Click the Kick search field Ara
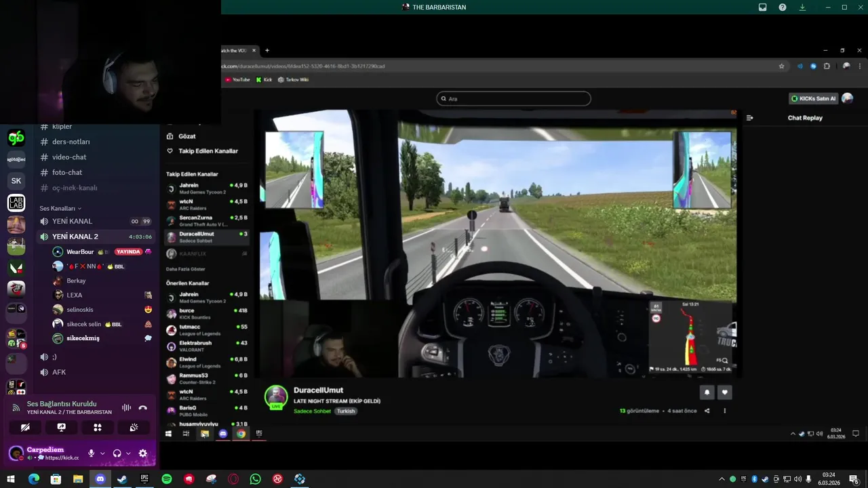The width and height of the screenshot is (868, 488). [x=513, y=99]
